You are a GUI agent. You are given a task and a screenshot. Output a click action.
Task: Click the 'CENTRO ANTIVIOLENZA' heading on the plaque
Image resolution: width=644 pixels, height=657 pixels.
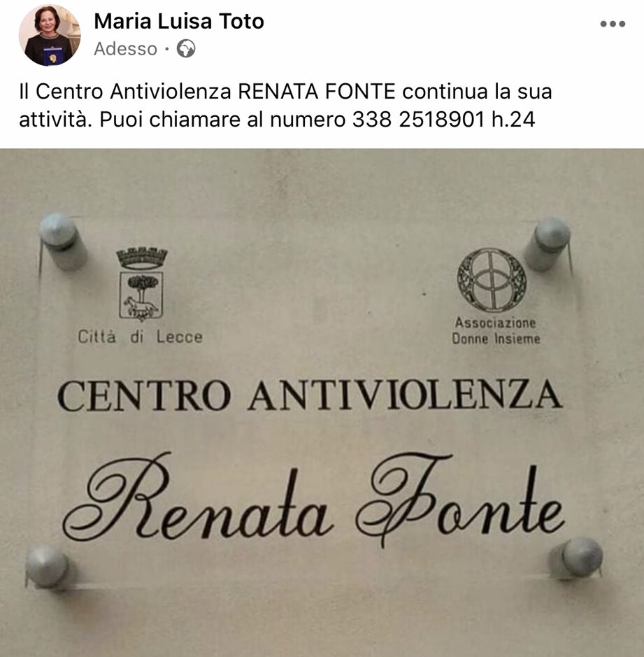pos(310,395)
